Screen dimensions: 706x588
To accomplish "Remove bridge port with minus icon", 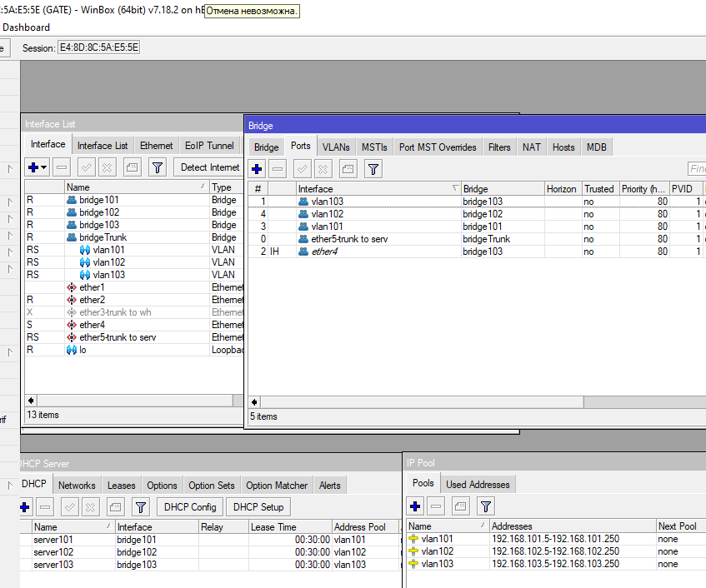I will coord(278,169).
